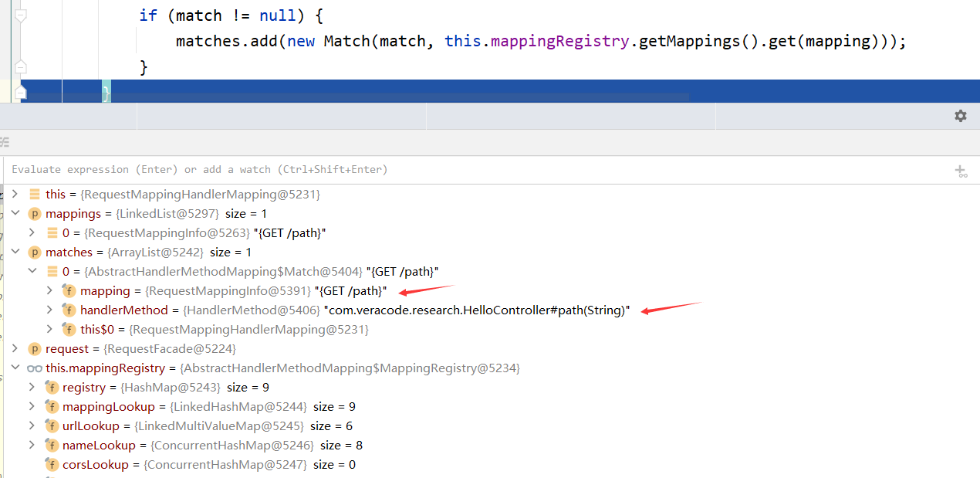Toggle code fold marker beside the closing brace
The width and height of the screenshot is (980, 478).
[20, 67]
